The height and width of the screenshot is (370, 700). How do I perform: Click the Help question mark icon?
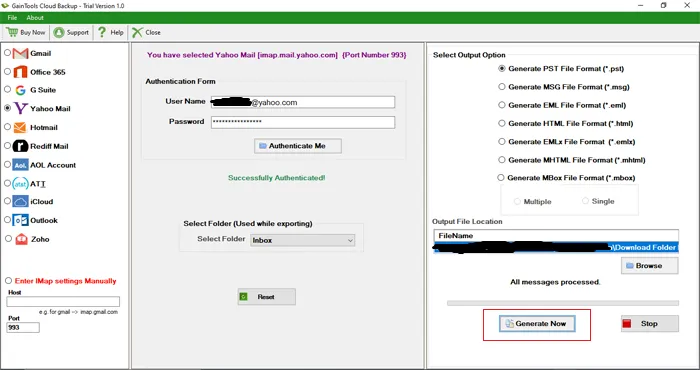pyautogui.click(x=102, y=32)
